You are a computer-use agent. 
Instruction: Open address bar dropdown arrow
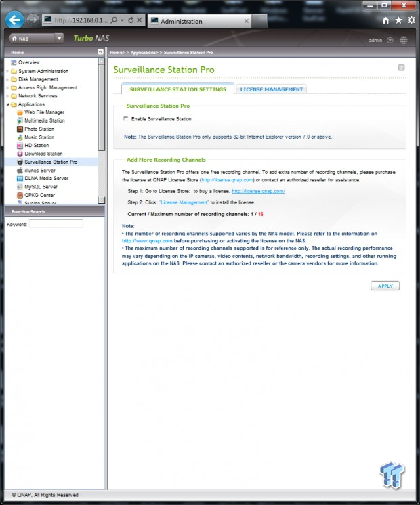[x=123, y=20]
